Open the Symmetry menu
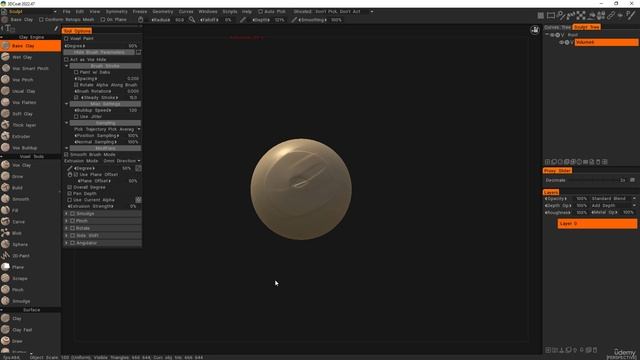 click(x=116, y=12)
